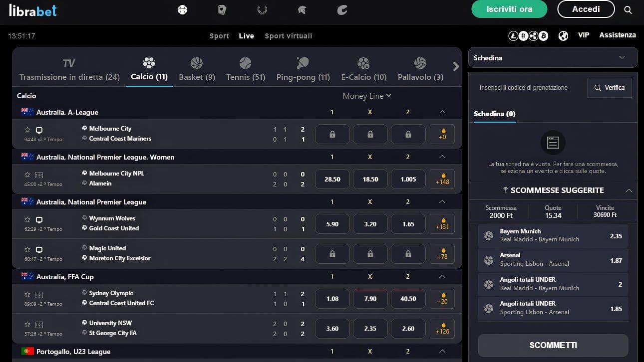Favorite the Sydney Olympic match with the star

(28, 294)
